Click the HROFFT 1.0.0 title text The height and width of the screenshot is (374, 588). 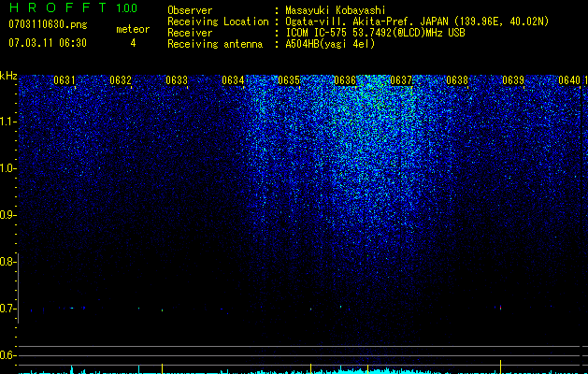coord(73,7)
